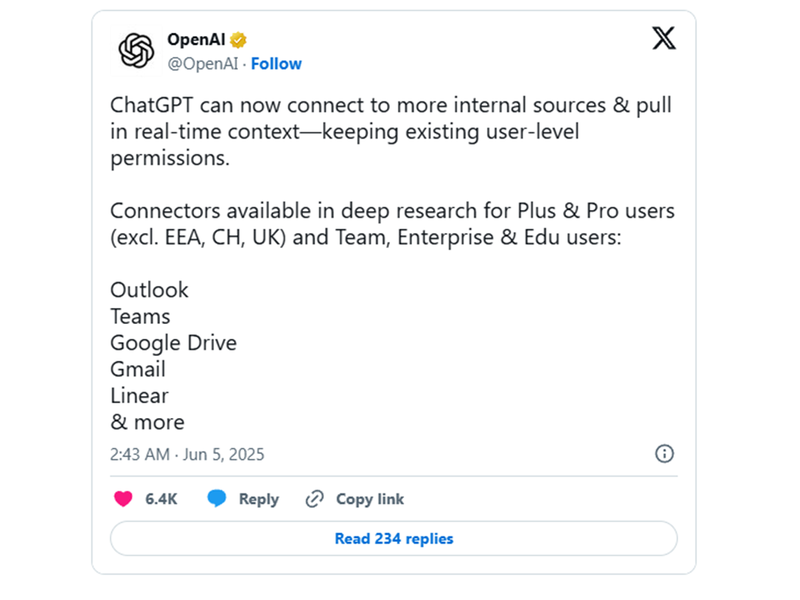Image resolution: width=800 pixels, height=600 pixels.
Task: Open the 2:43 AM · Jun 5, 2025 timestamp
Action: coord(187,454)
